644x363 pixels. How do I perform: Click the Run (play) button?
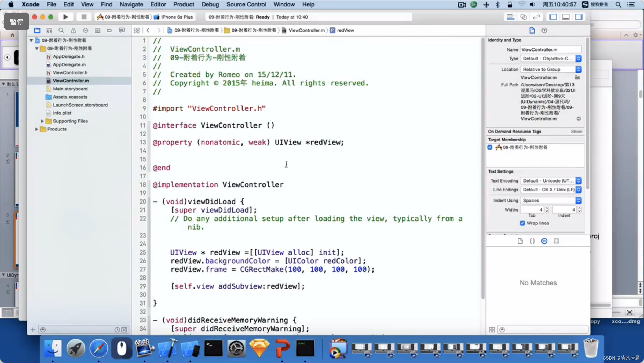[65, 17]
